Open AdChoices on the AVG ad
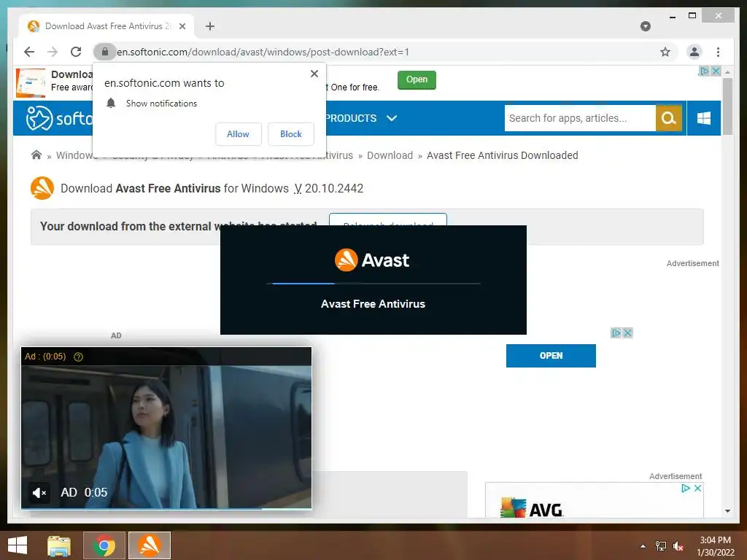Screen dimensions: 747x560 click(x=686, y=488)
